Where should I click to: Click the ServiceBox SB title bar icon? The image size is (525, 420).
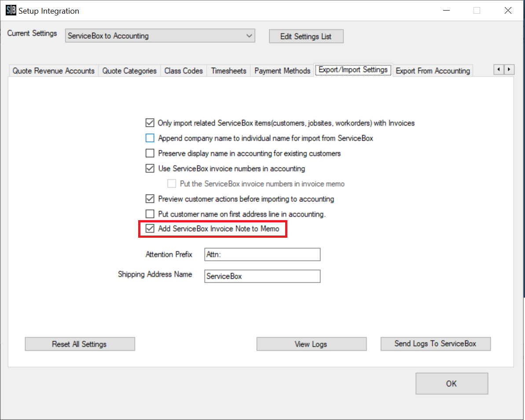tap(11, 11)
